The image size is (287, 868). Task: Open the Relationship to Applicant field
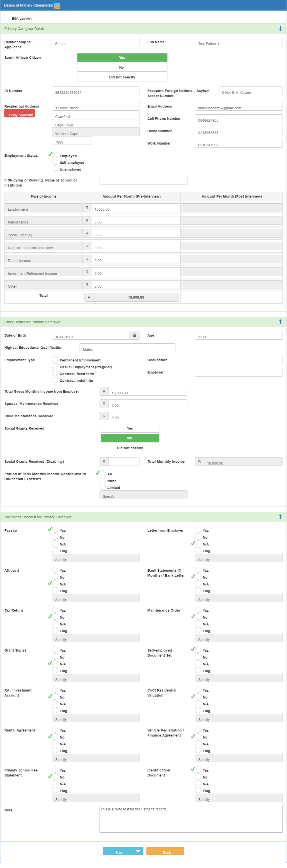pos(96,42)
